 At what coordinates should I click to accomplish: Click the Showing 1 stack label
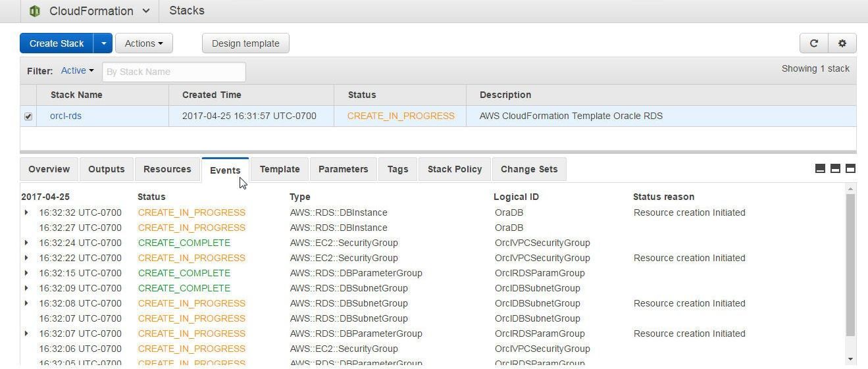815,68
